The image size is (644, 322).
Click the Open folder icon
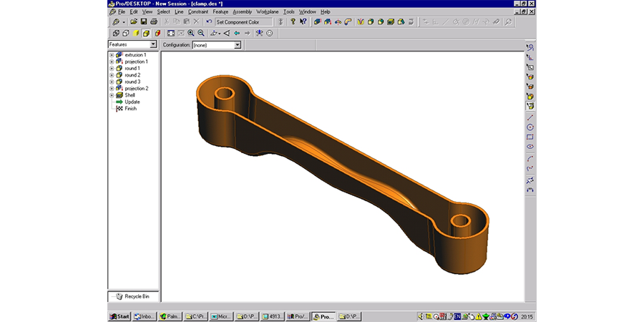click(x=134, y=22)
